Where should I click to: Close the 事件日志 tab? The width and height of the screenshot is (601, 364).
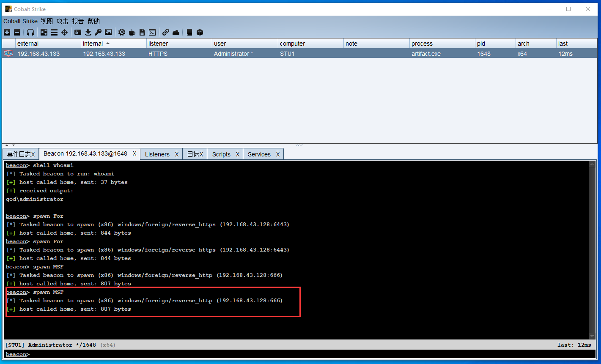[x=33, y=154]
